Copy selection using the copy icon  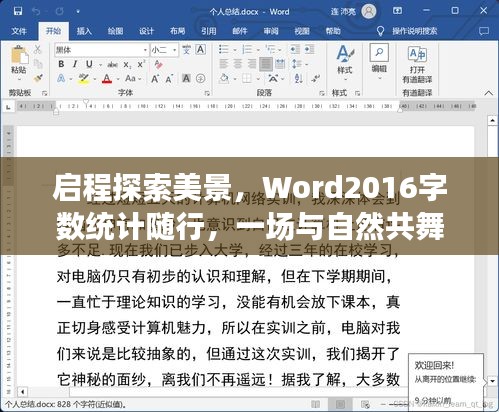point(38,64)
